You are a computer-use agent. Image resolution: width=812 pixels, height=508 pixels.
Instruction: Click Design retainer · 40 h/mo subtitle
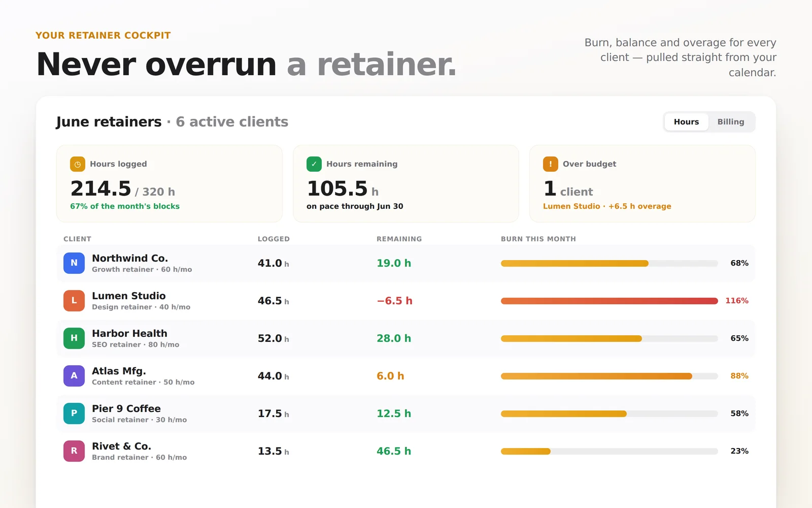point(141,307)
